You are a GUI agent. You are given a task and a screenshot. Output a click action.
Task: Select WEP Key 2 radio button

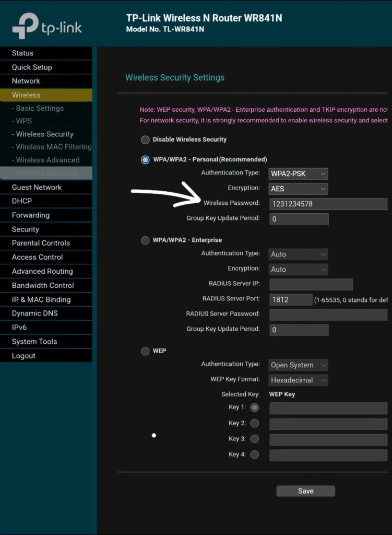255,423
